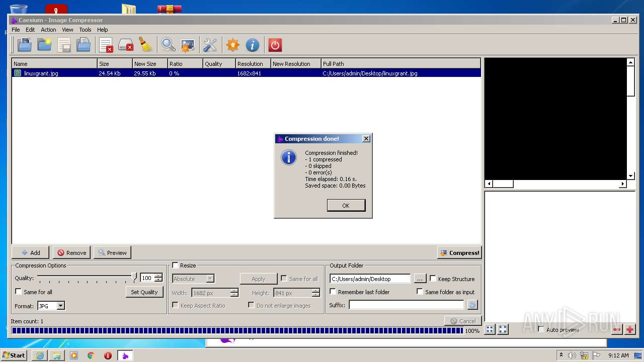Select the linuxgrant.jpg row in list
This screenshot has height=362, width=644.
coord(246,73)
